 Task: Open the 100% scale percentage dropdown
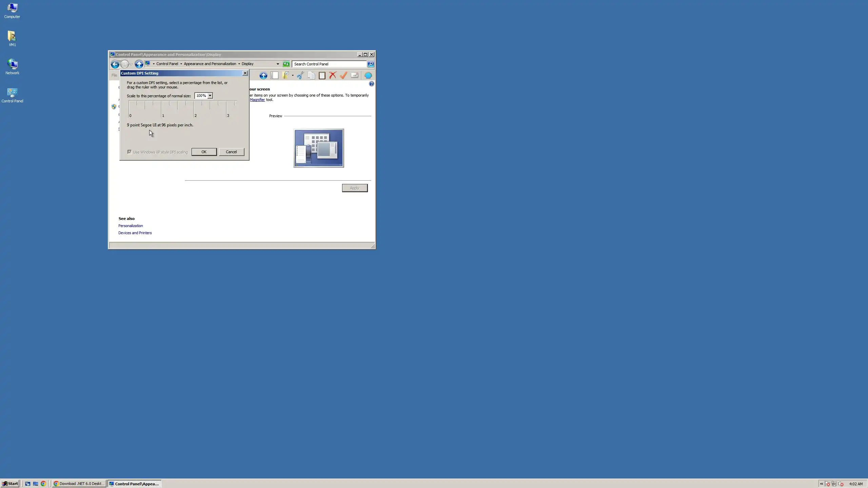(x=210, y=96)
